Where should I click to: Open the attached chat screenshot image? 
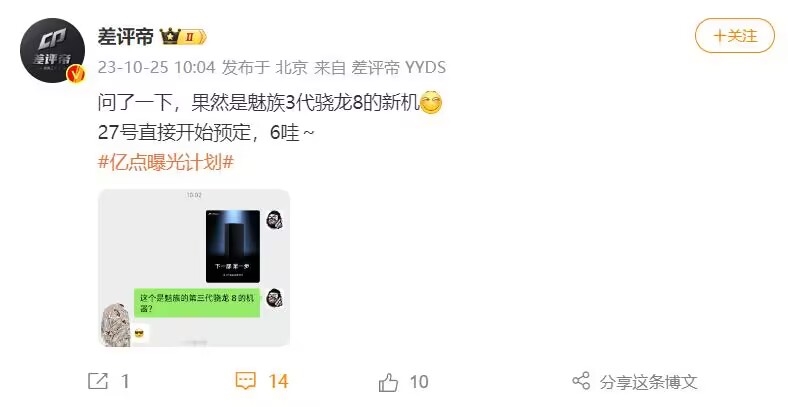[194, 268]
